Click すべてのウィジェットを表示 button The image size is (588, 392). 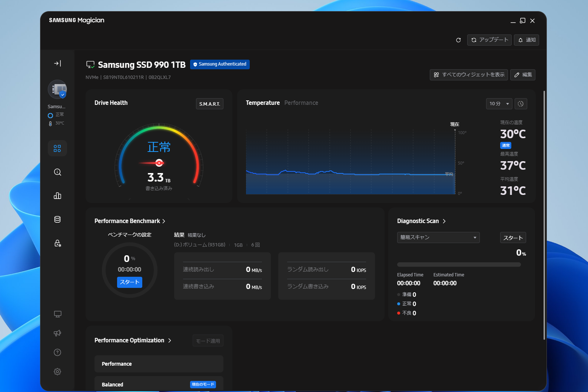(x=469, y=75)
